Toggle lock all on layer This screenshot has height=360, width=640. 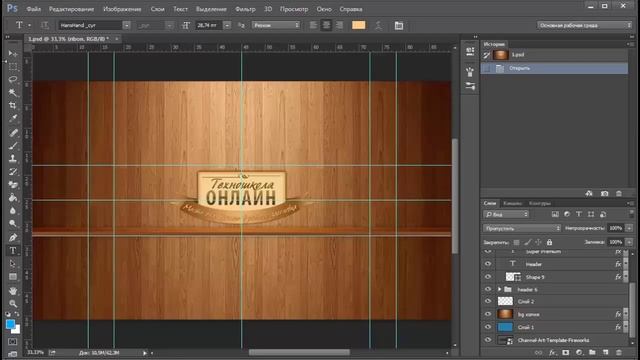549,242
